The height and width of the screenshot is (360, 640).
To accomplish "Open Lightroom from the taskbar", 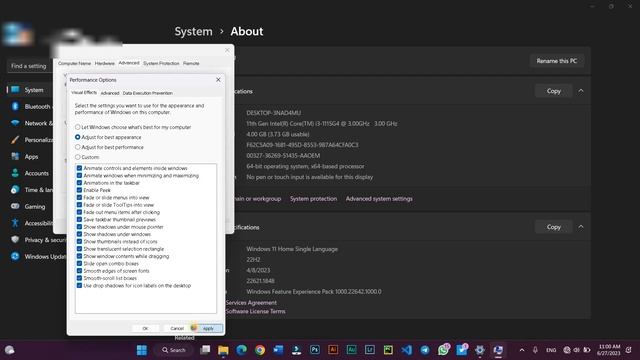I will [370, 350].
